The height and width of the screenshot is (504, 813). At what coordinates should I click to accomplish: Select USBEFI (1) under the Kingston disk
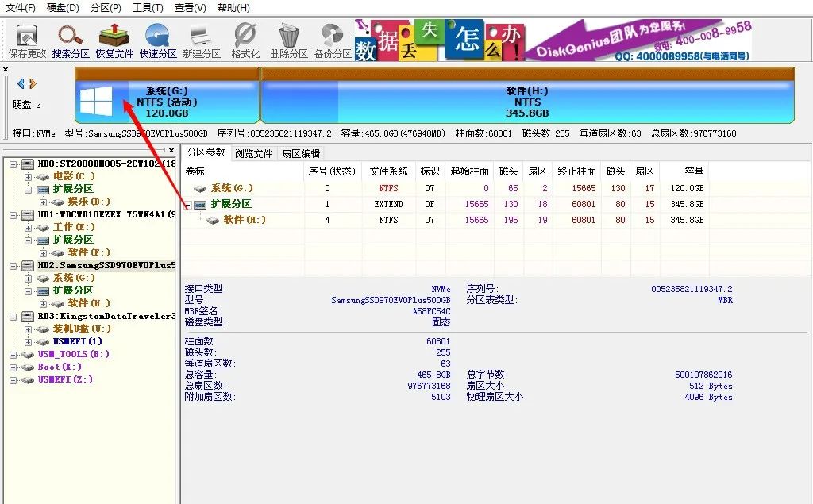[x=77, y=342]
